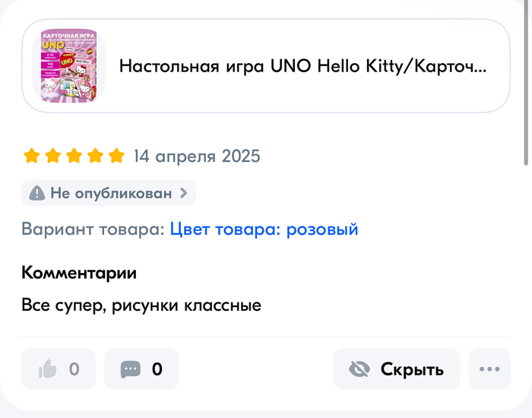Screen dimensions: 532x418
Task: Open the UNO Hello Kitty product title
Action: point(302,65)
